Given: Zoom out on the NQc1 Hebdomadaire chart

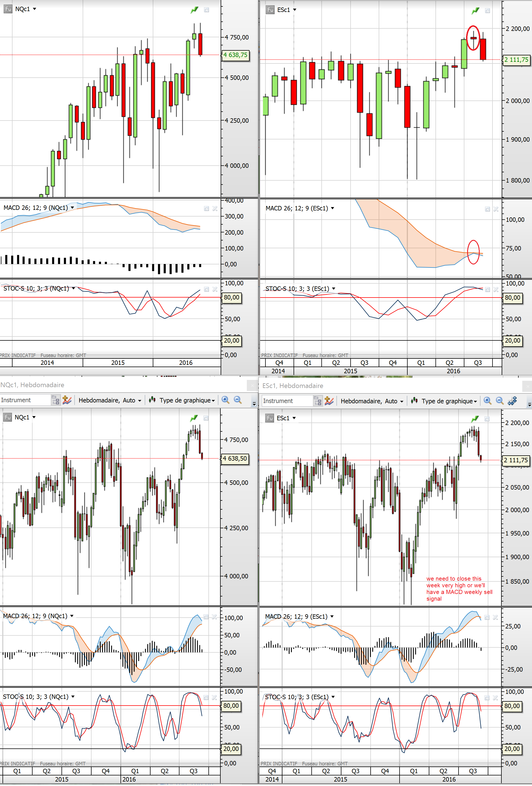Looking at the screenshot, I should 238,401.
